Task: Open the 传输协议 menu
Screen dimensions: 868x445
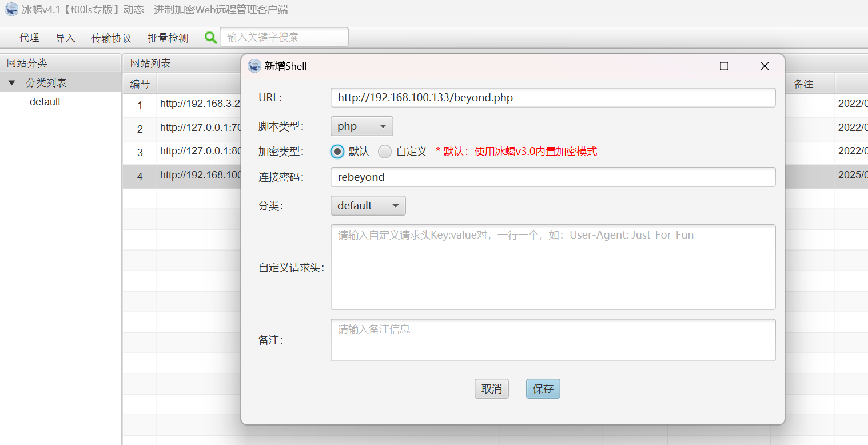Action: [x=112, y=38]
